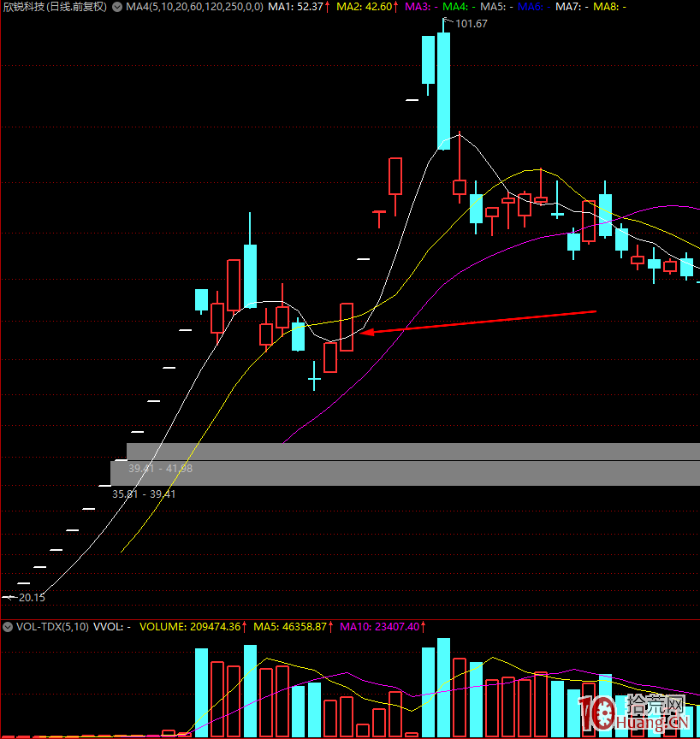Select the MA4(5,10,20,60,120,250,0,0) indicator label
Viewport: 700px width, 739px height.
point(194,7)
